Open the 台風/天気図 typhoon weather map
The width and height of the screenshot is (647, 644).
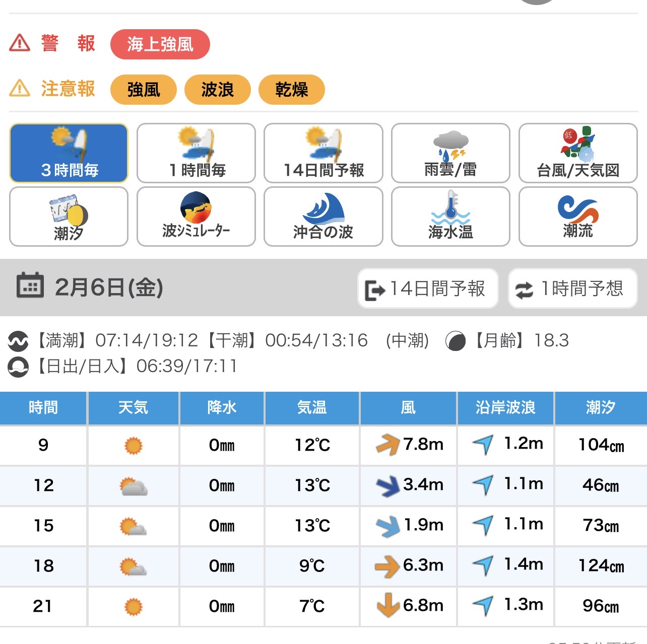point(578,153)
